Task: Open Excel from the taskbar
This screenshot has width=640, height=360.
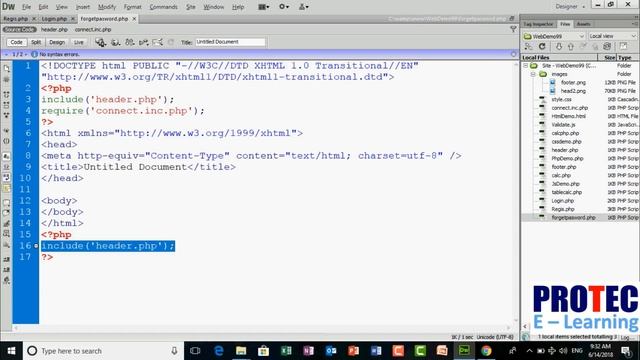Action: point(286,351)
